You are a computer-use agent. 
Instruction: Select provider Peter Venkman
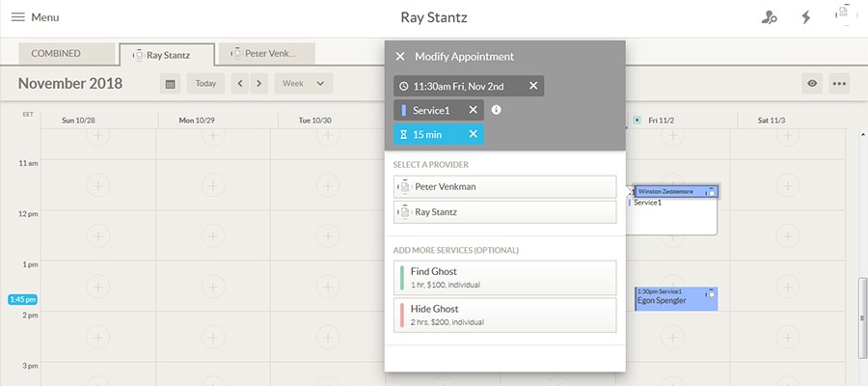coord(504,187)
